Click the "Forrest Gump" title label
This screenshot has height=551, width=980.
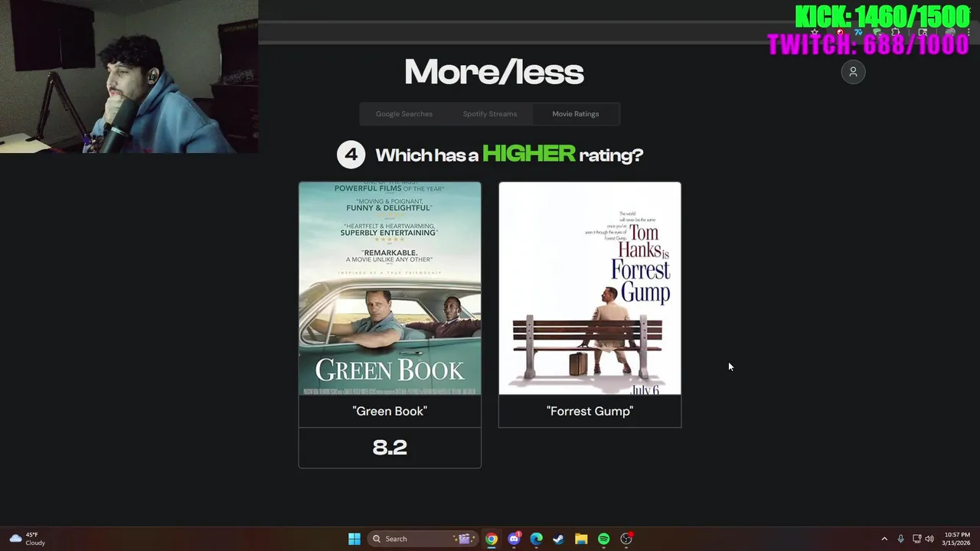point(590,411)
